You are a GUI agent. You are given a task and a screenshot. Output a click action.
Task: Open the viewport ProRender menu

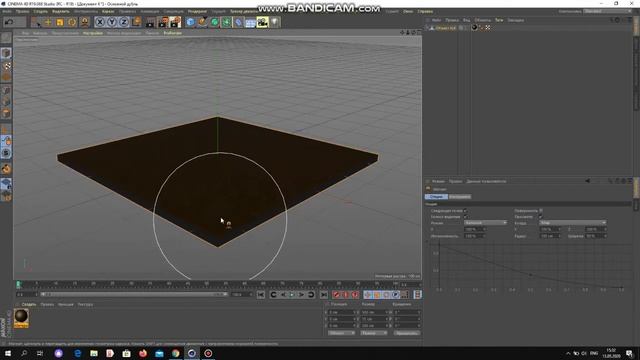(173, 33)
